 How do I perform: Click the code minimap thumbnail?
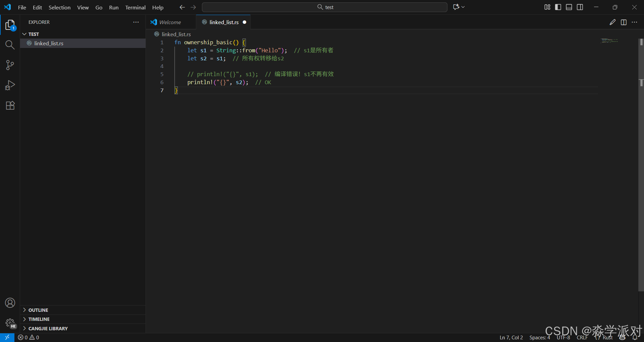tap(609, 41)
